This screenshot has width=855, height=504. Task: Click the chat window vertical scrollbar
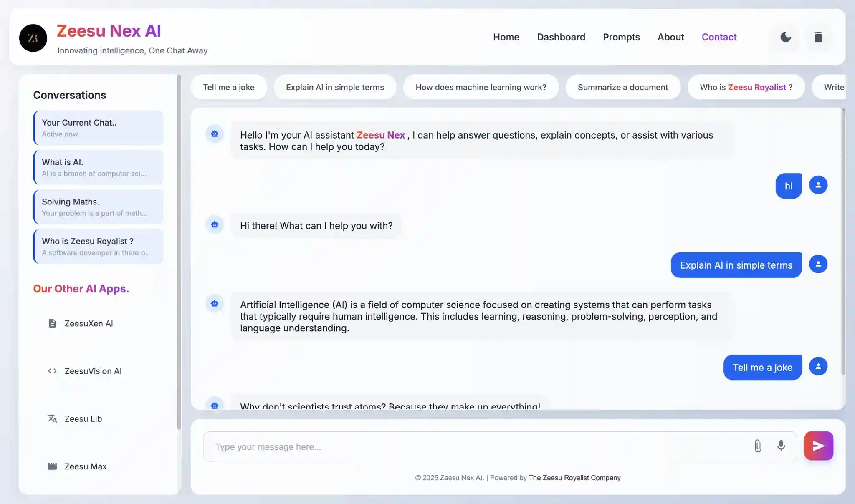point(843,242)
